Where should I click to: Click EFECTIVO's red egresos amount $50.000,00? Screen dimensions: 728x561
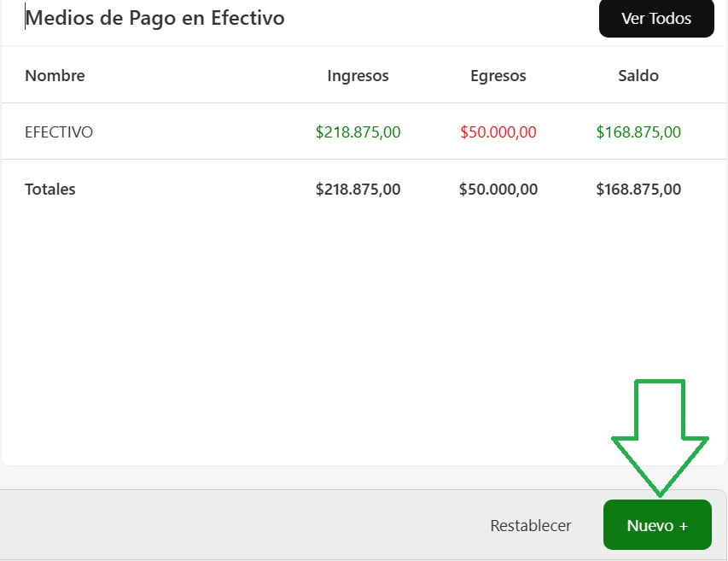(498, 132)
